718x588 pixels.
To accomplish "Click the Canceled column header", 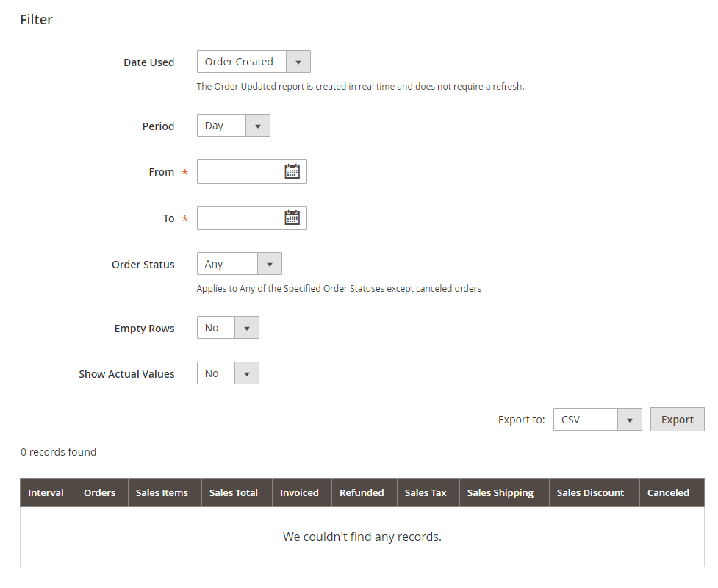I will (x=668, y=493).
